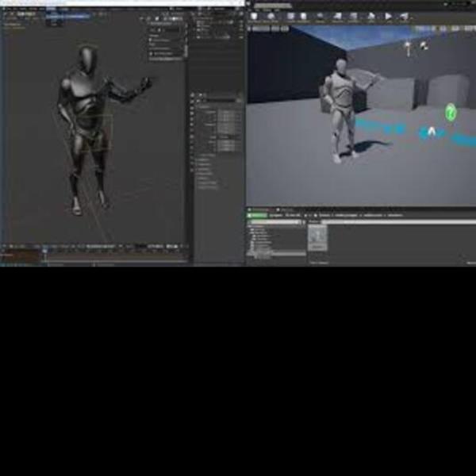Click the Player Start arrow icon in viewport
This screenshot has width=476, height=476.
[432, 132]
